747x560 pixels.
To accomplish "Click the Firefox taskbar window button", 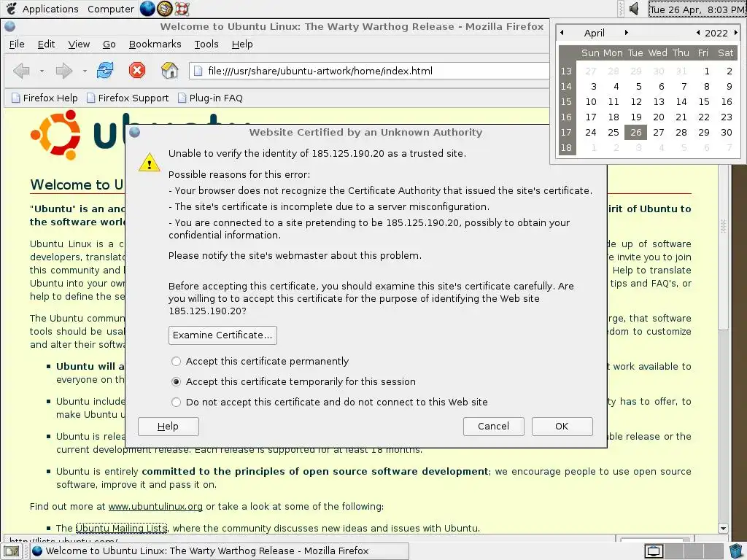I will click(220, 551).
